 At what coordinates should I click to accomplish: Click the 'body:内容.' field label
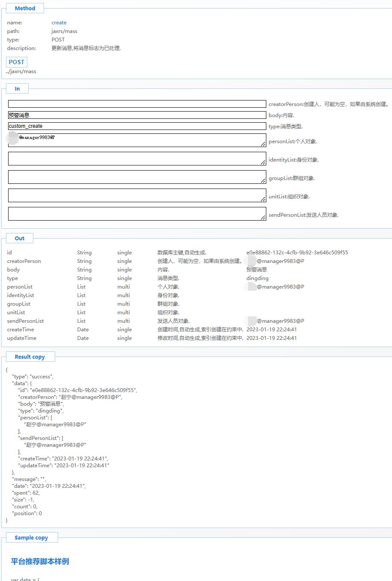[x=281, y=115]
